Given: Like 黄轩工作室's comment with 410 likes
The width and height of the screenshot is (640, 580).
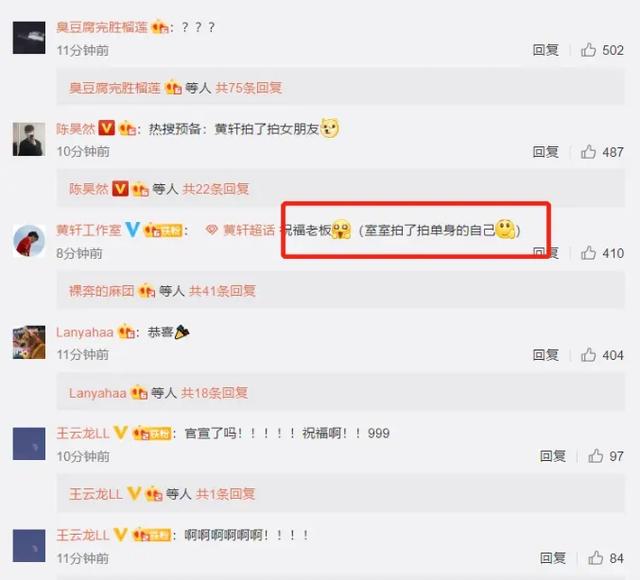Looking at the screenshot, I should point(588,253).
